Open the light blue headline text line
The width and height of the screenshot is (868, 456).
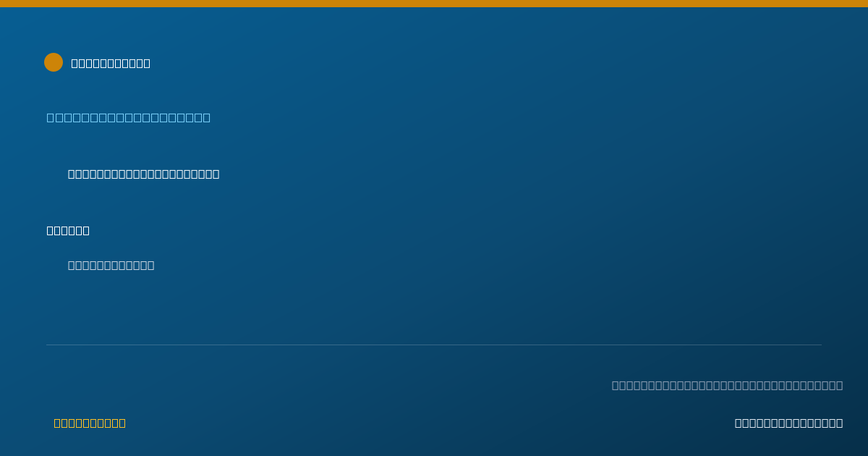[129, 117]
